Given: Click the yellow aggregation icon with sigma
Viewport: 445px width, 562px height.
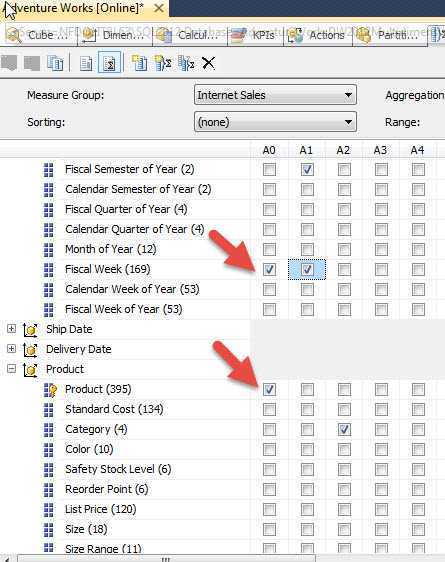Looking at the screenshot, I should 163,63.
